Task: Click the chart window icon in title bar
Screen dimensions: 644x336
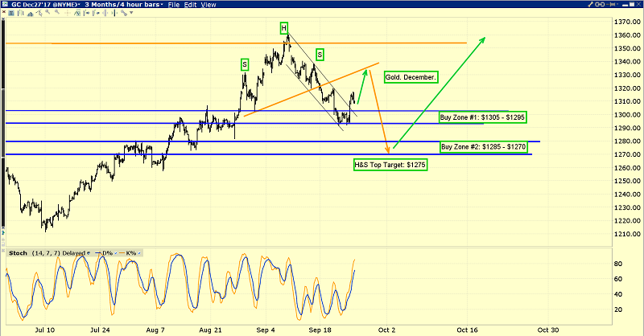Action: click(6, 4)
